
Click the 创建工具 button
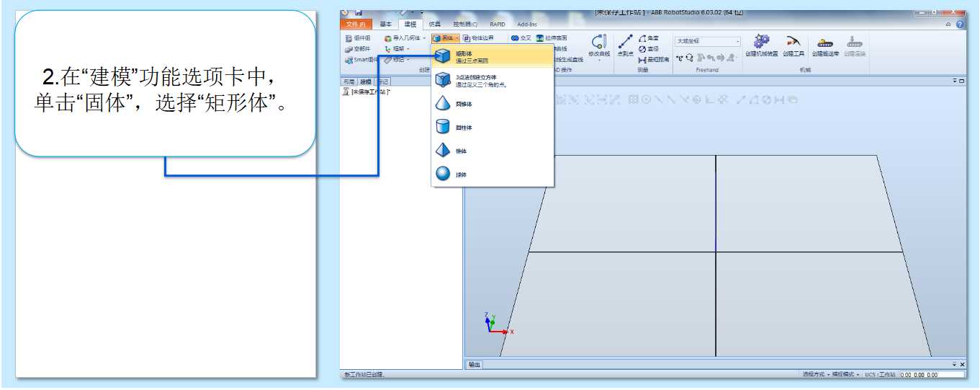coord(794,46)
